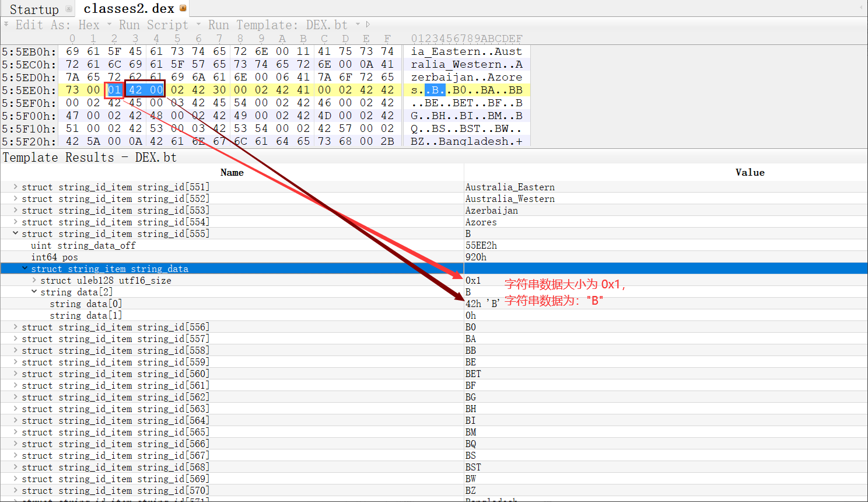Close the Startup tab
The width and height of the screenshot is (868, 502).
click(x=69, y=9)
